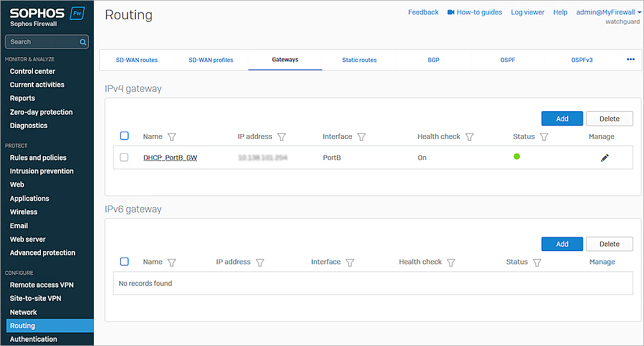Click Add in the IPv4 gateway section

(562, 118)
